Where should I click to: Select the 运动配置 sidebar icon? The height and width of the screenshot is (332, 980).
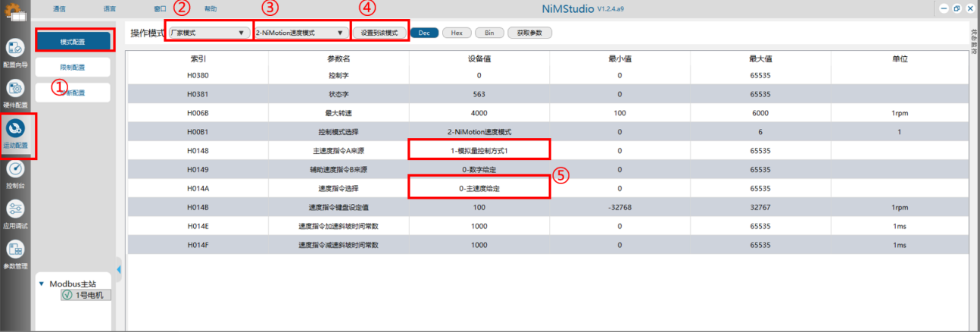15,130
